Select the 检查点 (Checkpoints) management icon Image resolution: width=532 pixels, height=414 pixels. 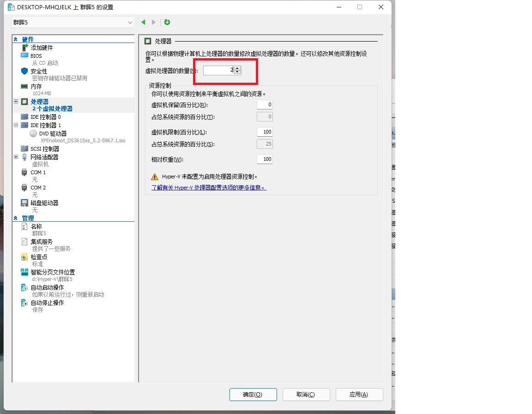24,256
